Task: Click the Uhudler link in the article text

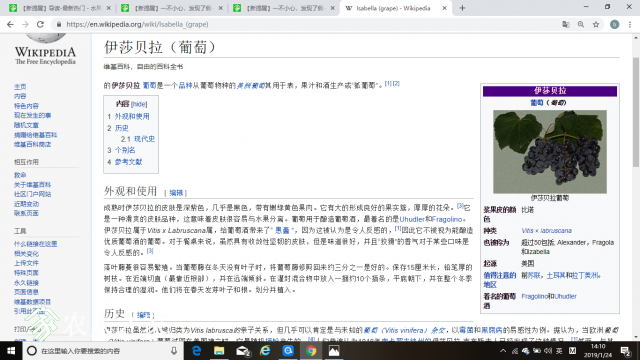Action: (x=412, y=219)
